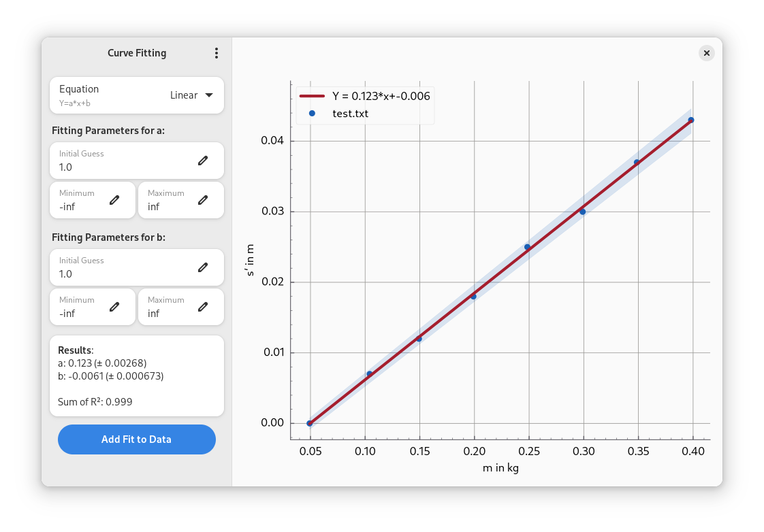
Task: Click the test.txt legend entry
Action: (x=350, y=114)
